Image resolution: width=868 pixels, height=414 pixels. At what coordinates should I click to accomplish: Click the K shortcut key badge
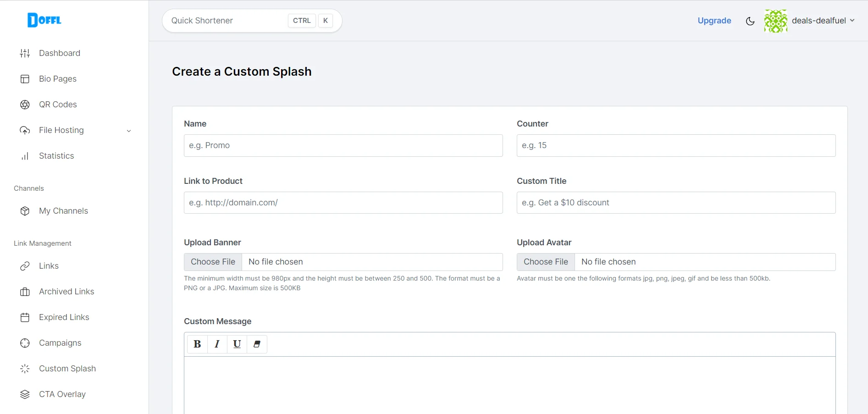(x=326, y=21)
